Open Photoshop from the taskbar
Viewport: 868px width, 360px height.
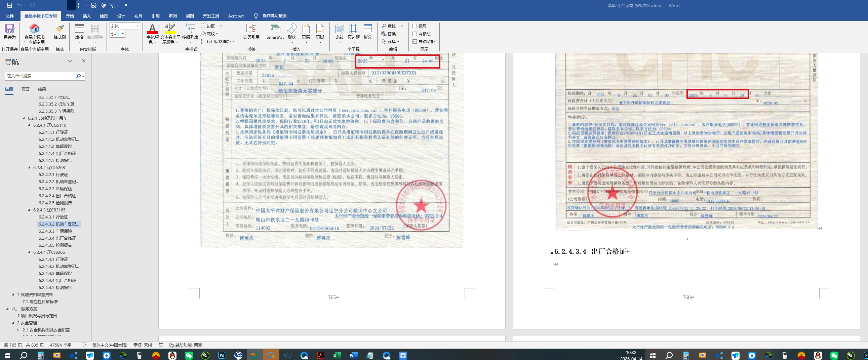click(x=222, y=355)
